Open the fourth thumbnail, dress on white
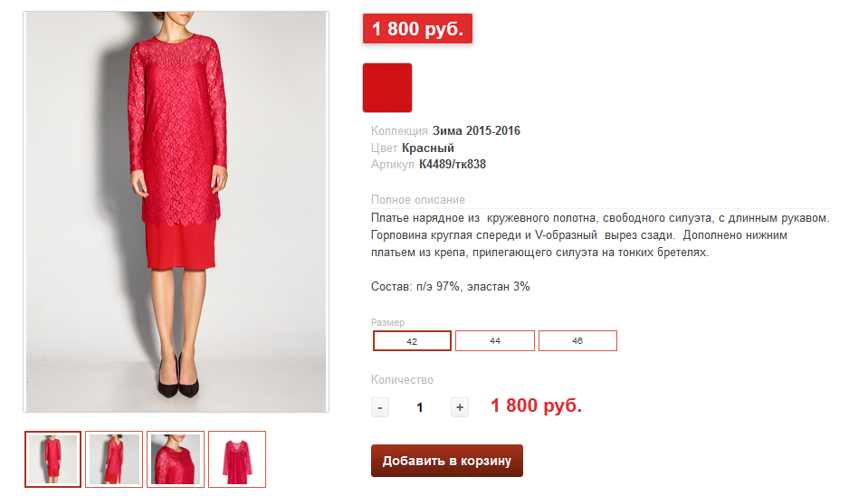Screen dimensions: 868x496 click(x=237, y=459)
